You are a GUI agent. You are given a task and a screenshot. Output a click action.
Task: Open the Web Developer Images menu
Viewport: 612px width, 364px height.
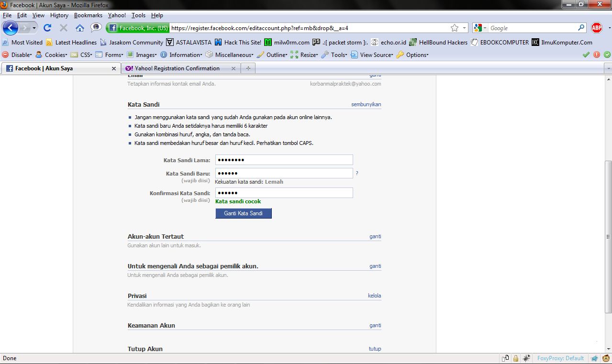(142, 55)
